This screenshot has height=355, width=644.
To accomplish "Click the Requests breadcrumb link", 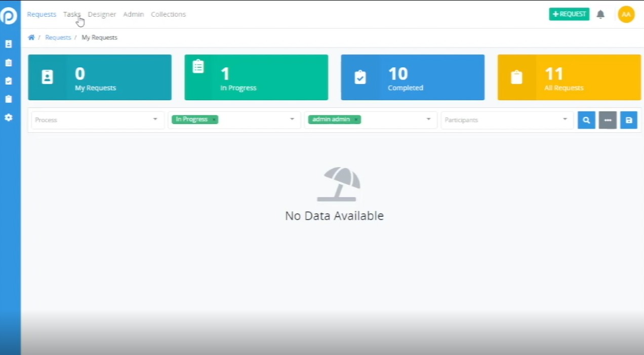I will click(x=58, y=37).
